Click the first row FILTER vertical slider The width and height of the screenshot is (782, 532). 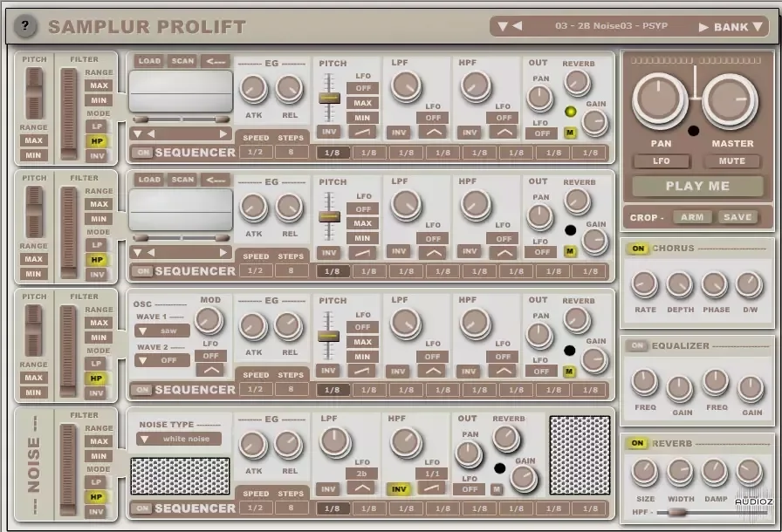68,113
